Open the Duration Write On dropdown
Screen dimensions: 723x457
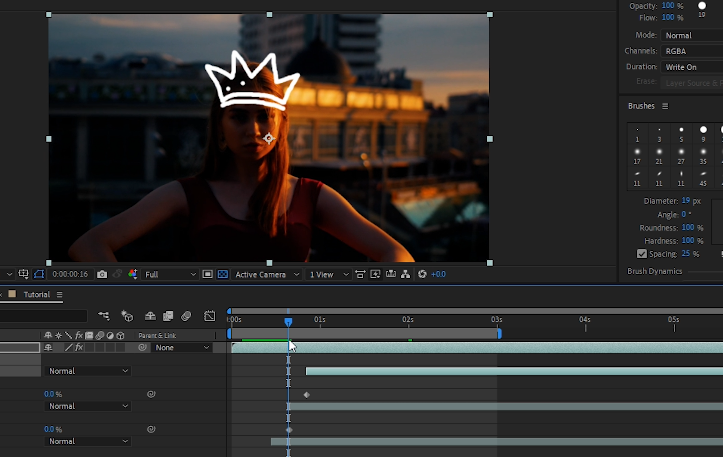pos(692,67)
